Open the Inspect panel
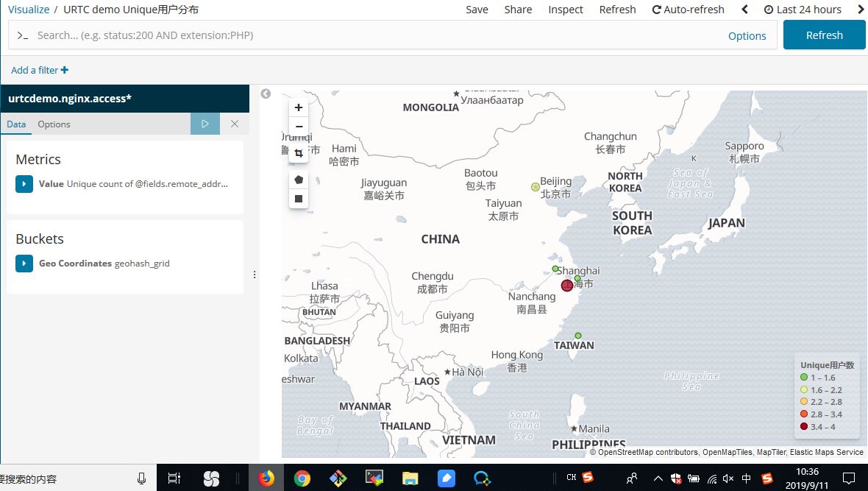Screen dimensions: 868x491 tap(565, 10)
